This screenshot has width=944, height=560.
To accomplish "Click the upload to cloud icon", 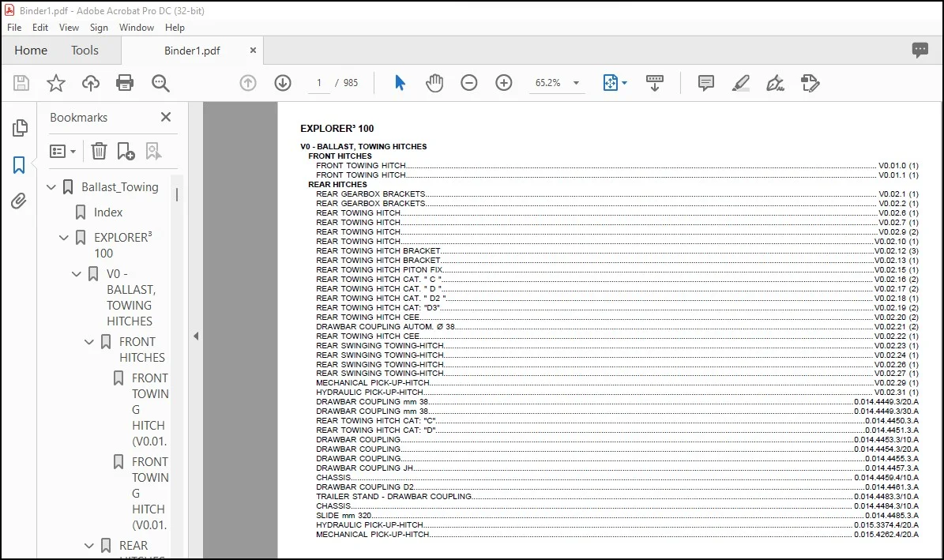I will pos(90,83).
